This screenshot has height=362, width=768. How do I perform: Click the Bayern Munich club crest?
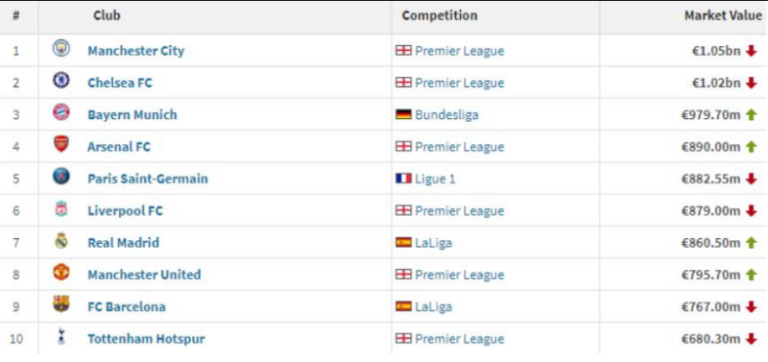click(x=61, y=113)
